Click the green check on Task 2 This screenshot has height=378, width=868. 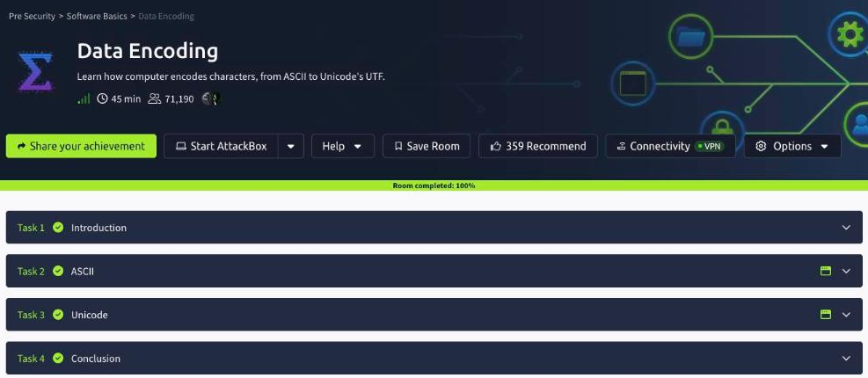tap(58, 271)
